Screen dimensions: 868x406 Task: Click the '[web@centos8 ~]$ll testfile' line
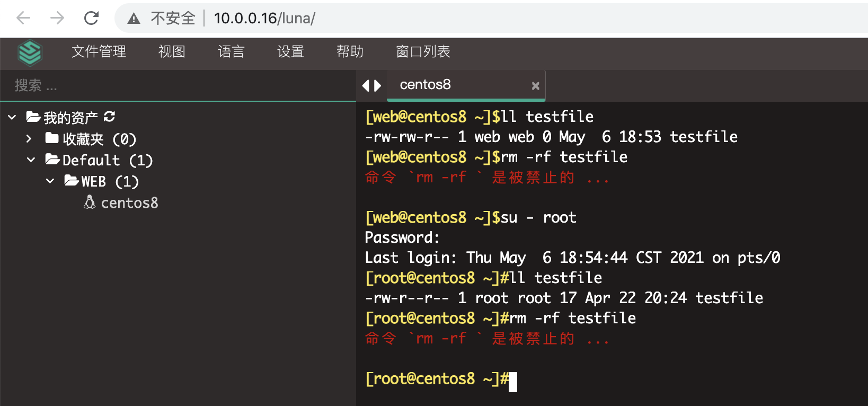point(479,117)
